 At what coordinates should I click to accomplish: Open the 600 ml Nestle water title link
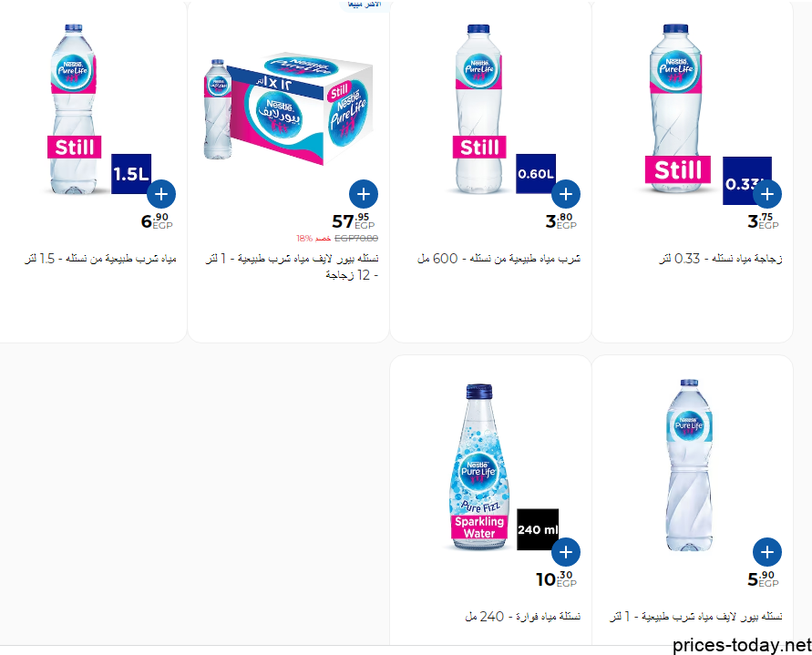[x=499, y=259]
